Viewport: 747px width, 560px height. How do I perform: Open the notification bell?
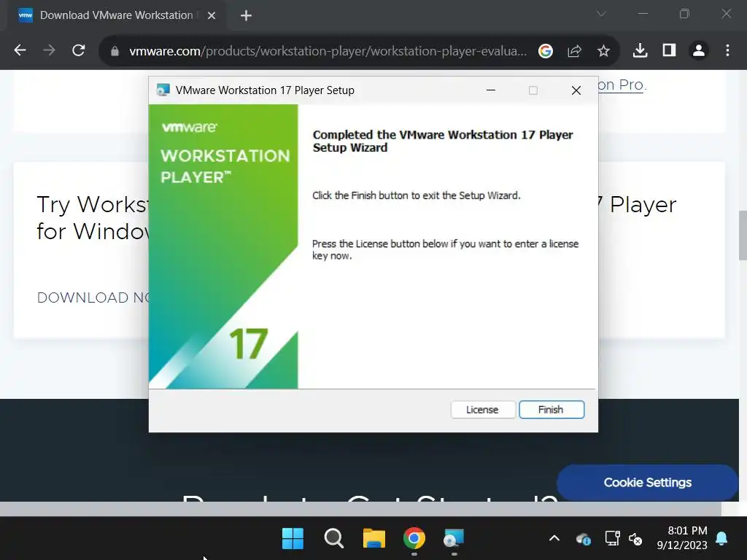point(721,538)
